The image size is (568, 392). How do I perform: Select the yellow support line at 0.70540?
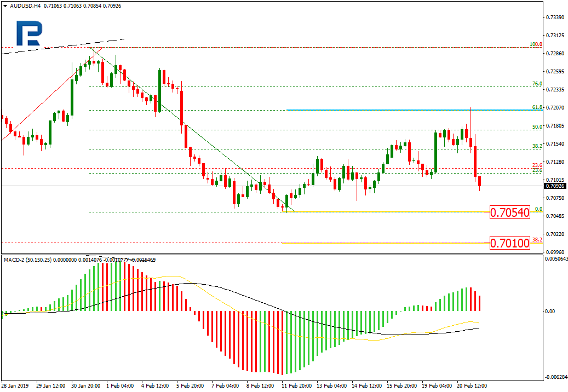coord(383,212)
